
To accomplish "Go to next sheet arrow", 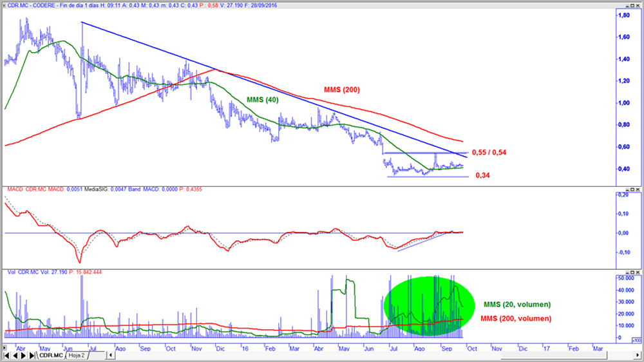I will click(x=23, y=356).
